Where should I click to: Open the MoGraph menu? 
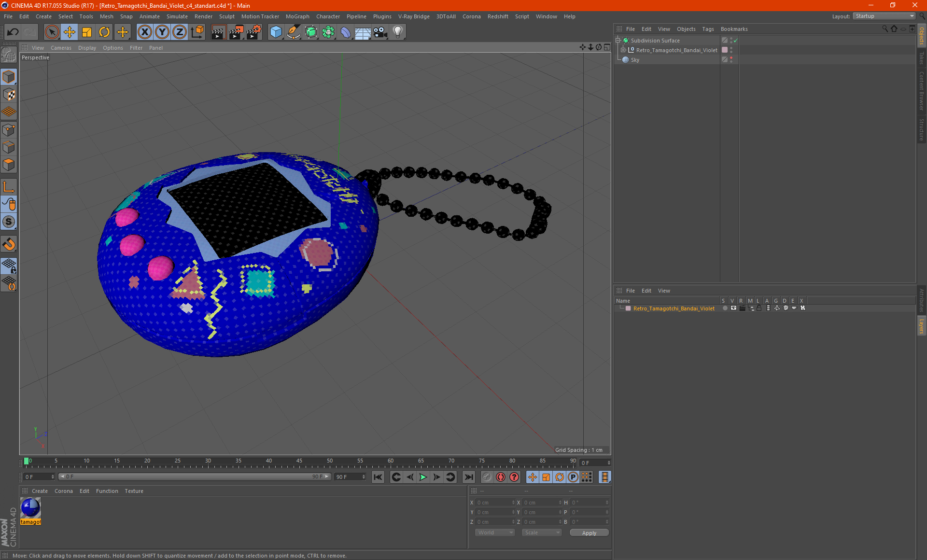click(x=297, y=16)
